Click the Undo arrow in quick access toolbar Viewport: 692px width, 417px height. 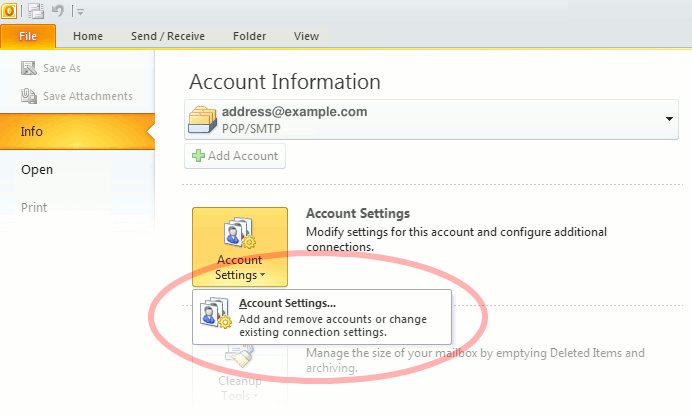click(59, 10)
